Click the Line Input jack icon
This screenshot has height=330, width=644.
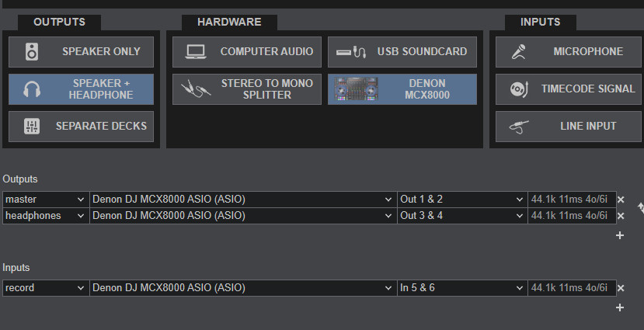pyautogui.click(x=519, y=126)
